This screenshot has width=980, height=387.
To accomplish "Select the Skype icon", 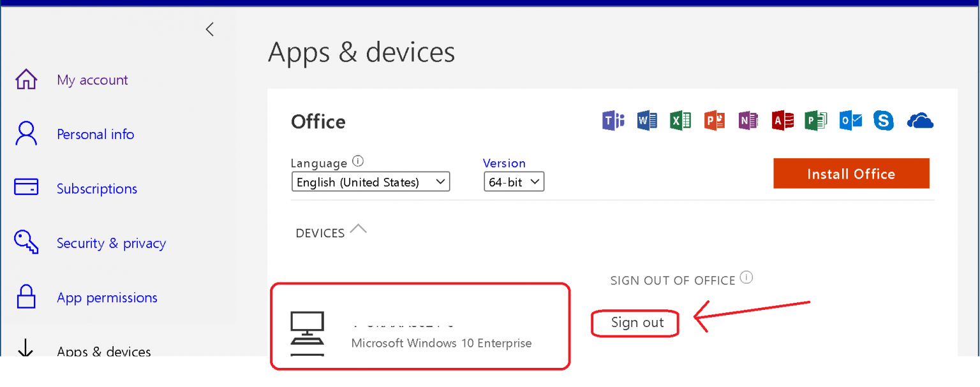I will (x=884, y=120).
